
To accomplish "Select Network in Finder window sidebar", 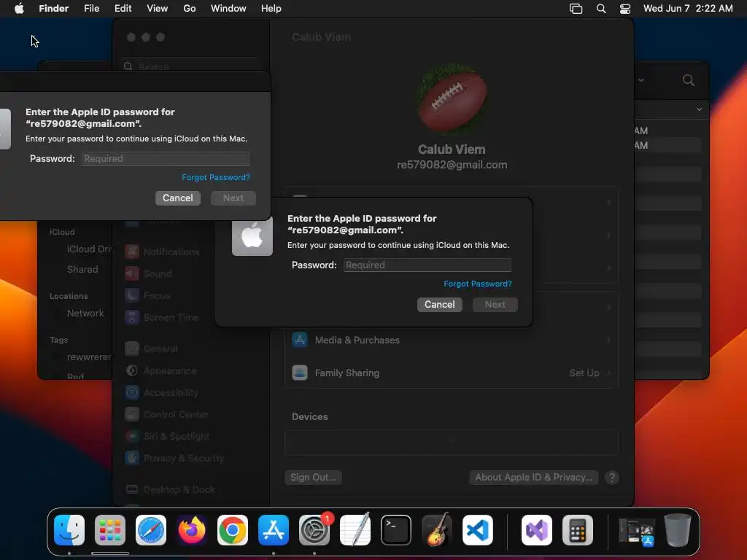I will 85,314.
